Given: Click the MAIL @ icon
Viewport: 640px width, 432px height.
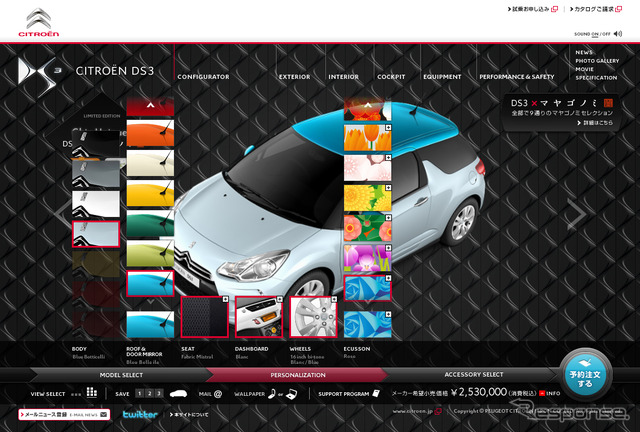Looking at the screenshot, I should tap(218, 394).
